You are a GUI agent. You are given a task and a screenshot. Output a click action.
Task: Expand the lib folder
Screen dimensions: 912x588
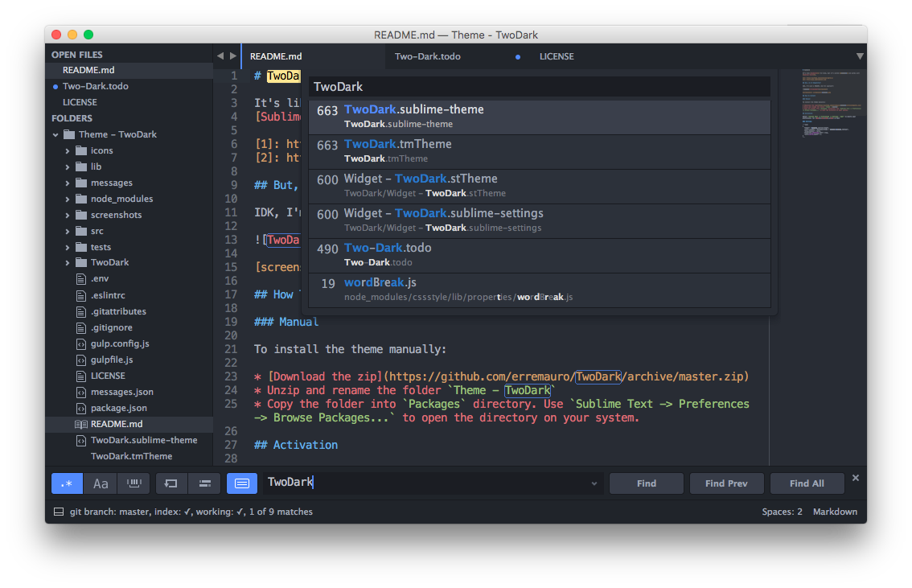click(x=68, y=167)
